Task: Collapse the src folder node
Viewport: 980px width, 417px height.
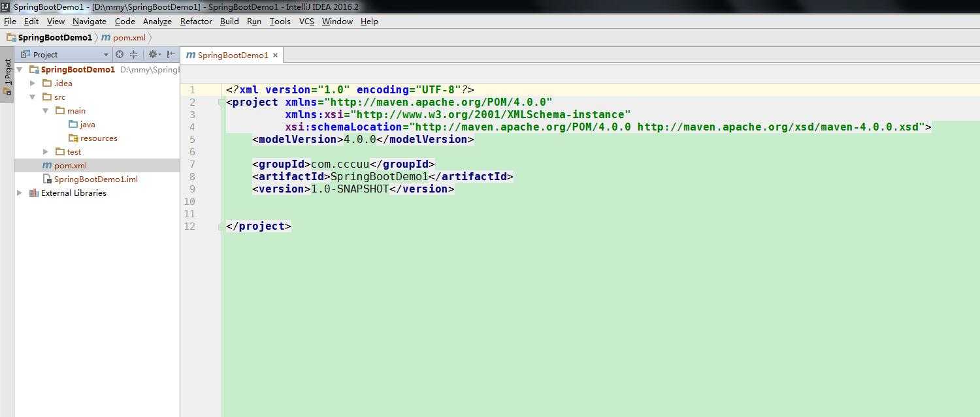Action: click(33, 97)
